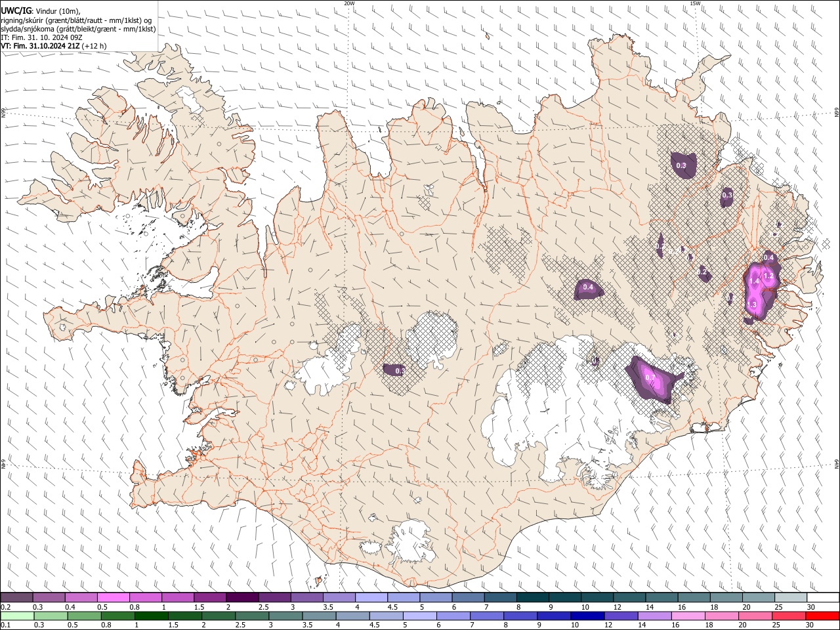Select the 0.4 swatch in the purple legend row
The width and height of the screenshot is (840, 630).
(x=81, y=598)
